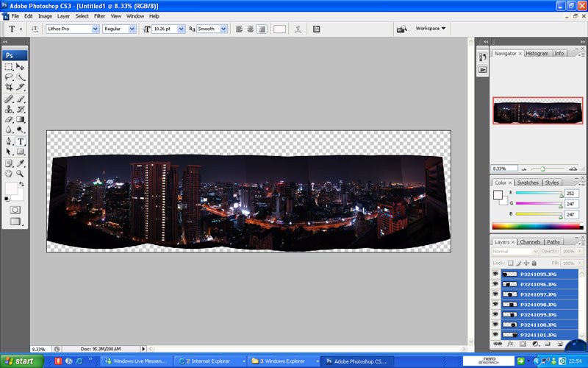This screenshot has width=588, height=368.
Task: Toggle Quick Mask mode
Action: click(x=15, y=210)
